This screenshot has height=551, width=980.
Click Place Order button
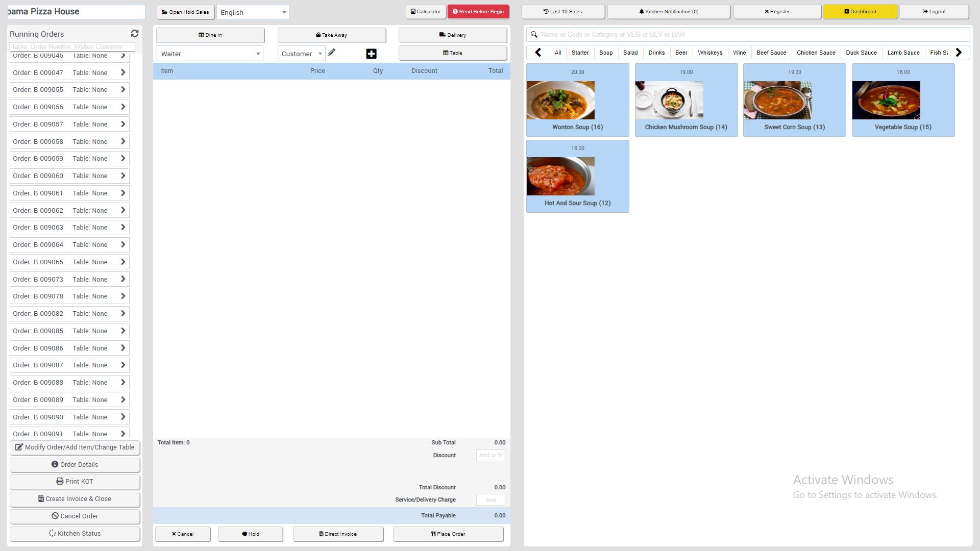pos(448,534)
